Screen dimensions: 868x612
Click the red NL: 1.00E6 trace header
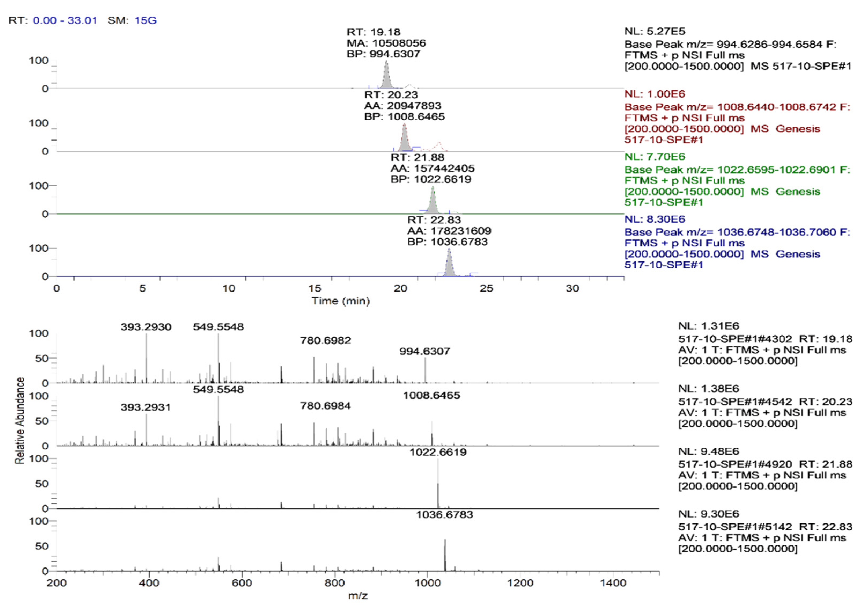pyautogui.click(x=655, y=94)
